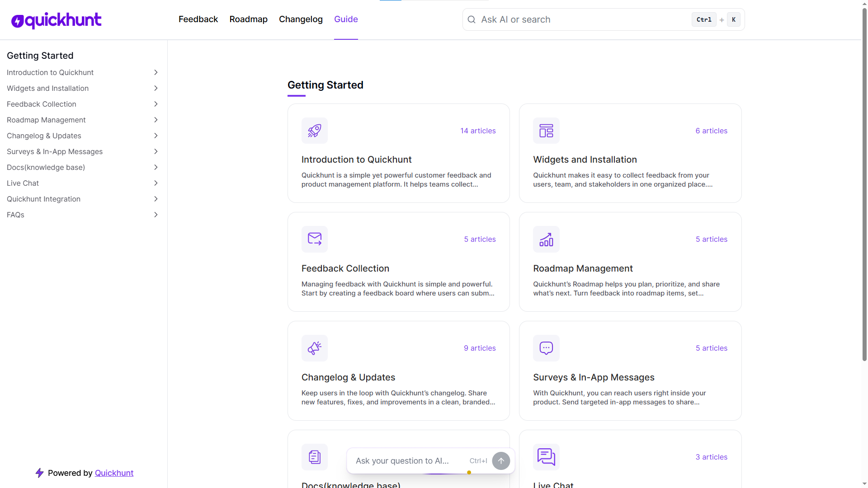Expand Widgets and Installation chevron in sidebar
The height and width of the screenshot is (488, 868).
click(x=156, y=88)
